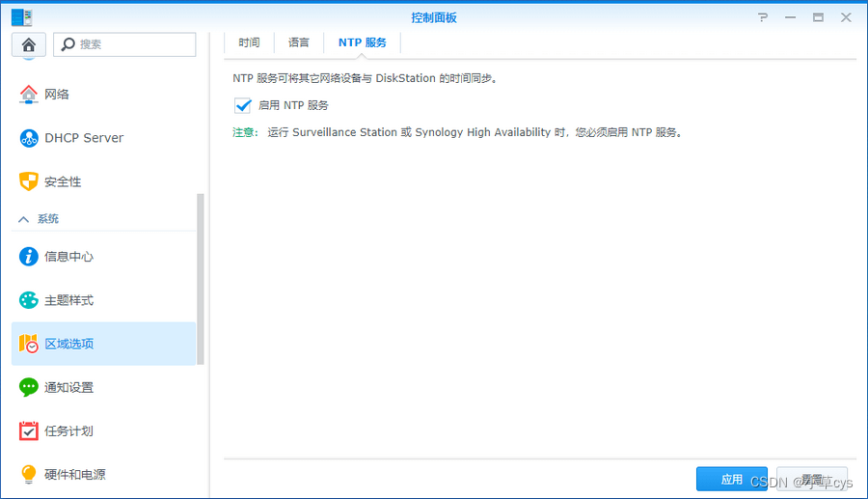Click the sidebar vertical scrollbar
Image resolution: width=868 pixels, height=499 pixels.
click(201, 279)
